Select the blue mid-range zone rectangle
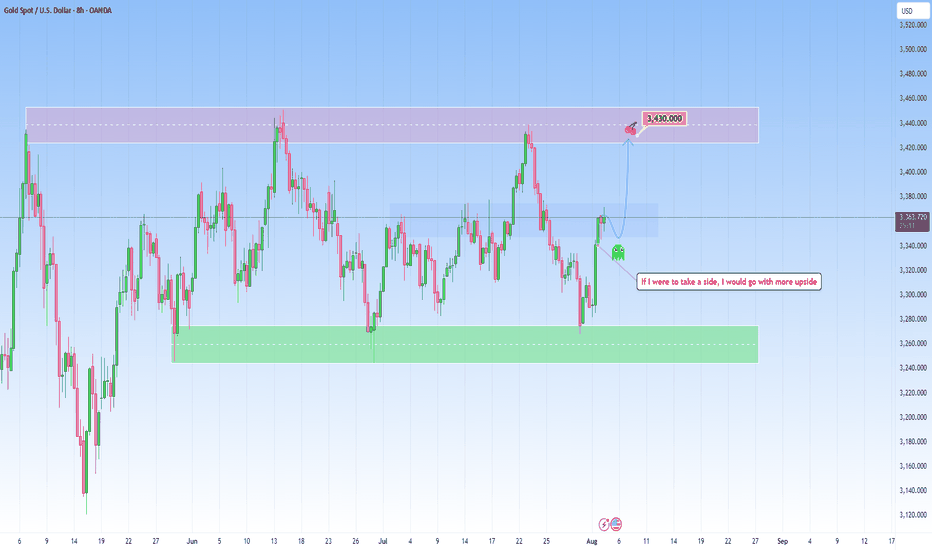Screen dimensions: 932x550 (524, 221)
